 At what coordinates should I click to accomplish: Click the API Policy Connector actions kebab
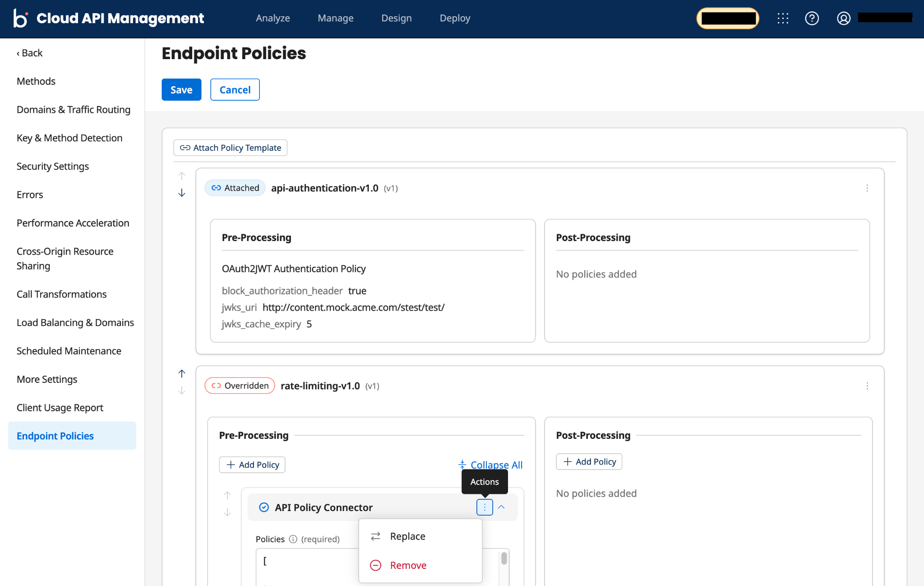coord(485,507)
